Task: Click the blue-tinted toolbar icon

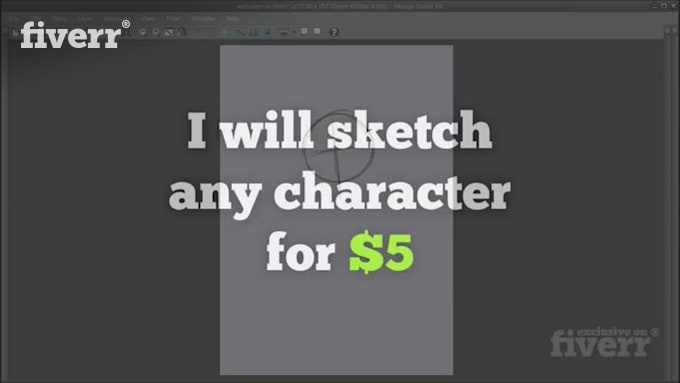Action: [x=267, y=31]
